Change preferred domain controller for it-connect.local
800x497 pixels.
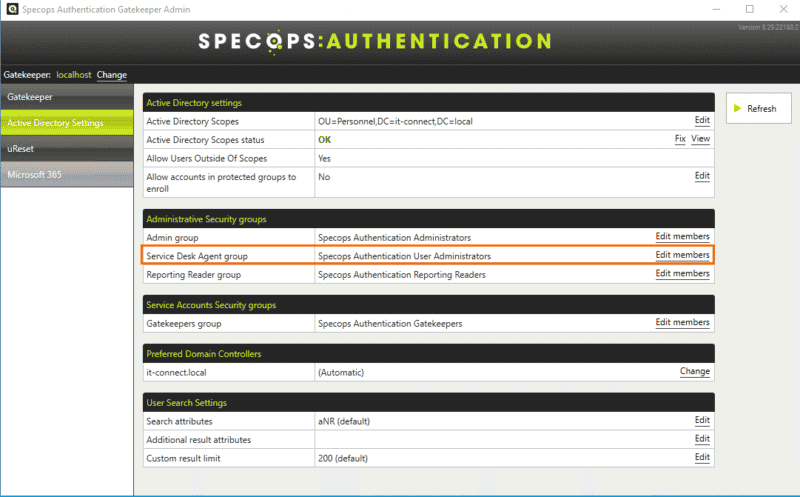point(694,371)
